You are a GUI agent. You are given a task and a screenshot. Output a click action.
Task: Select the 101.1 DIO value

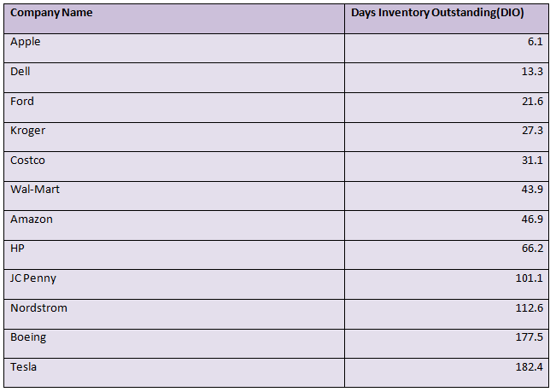tap(529, 278)
